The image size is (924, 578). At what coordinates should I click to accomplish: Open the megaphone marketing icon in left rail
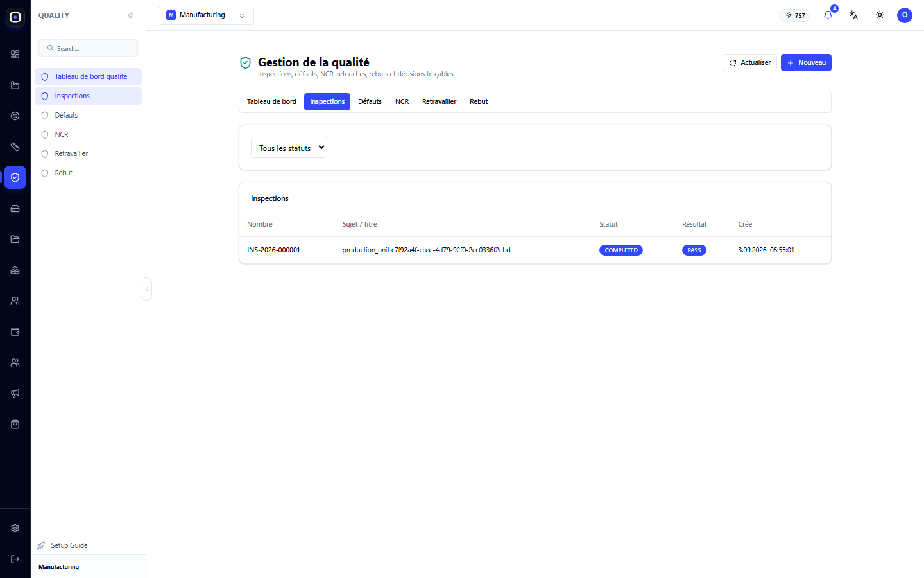click(x=15, y=394)
